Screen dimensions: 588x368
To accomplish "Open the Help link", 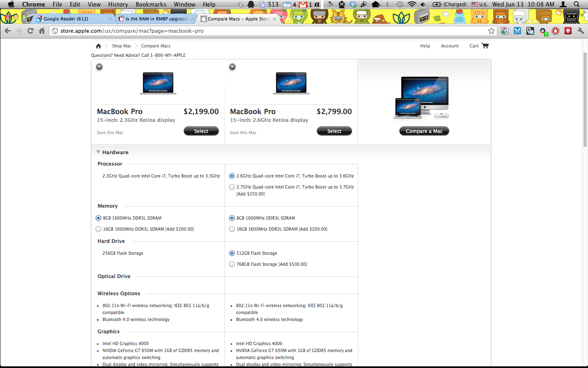I will click(425, 46).
